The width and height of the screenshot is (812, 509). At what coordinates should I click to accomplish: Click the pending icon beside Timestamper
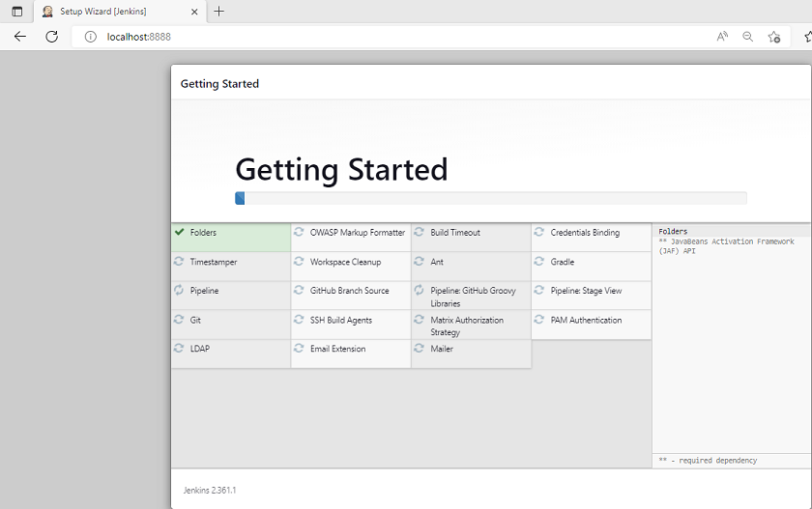click(179, 261)
